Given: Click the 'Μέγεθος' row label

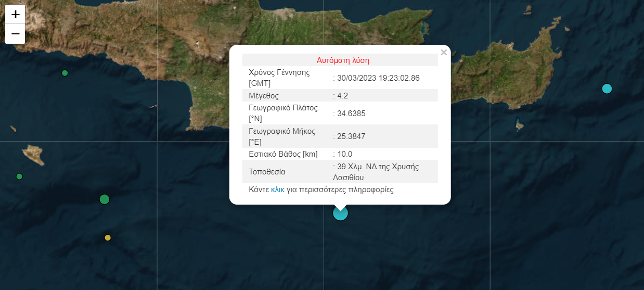Looking at the screenshot, I should (x=264, y=96).
